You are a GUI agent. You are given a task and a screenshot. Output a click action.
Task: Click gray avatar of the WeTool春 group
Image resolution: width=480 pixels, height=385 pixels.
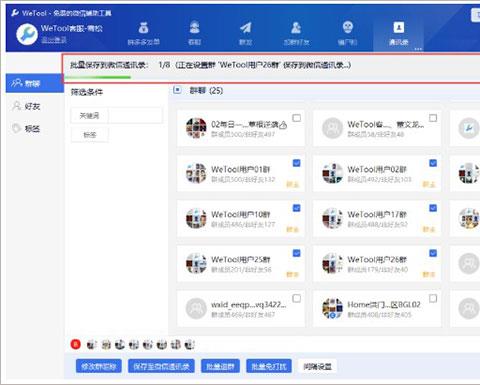point(332,128)
